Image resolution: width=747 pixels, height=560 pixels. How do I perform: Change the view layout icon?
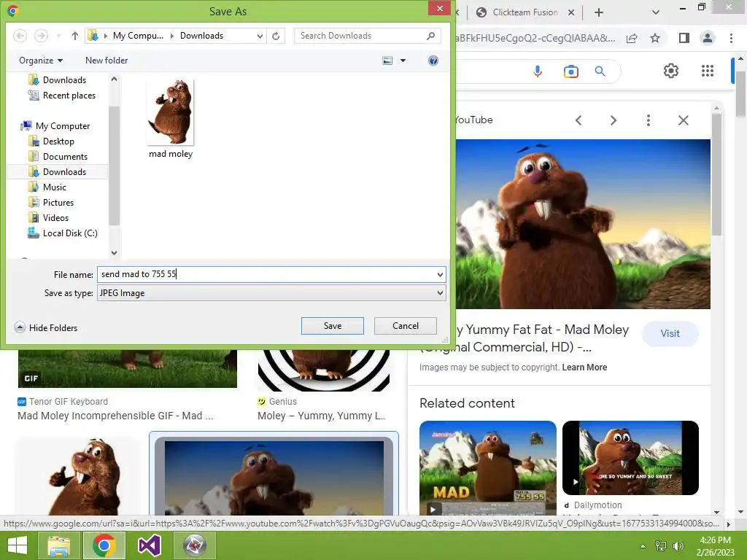(x=388, y=61)
